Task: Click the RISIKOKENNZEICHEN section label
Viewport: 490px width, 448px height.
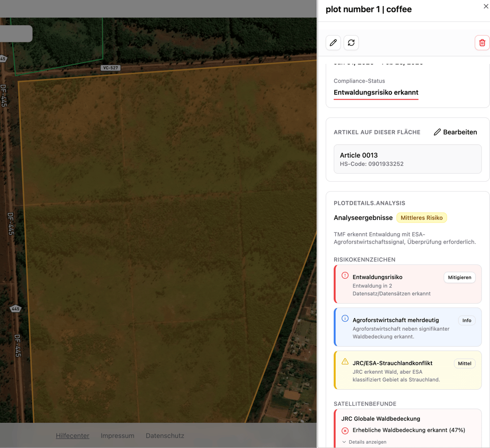Action: tap(365, 259)
